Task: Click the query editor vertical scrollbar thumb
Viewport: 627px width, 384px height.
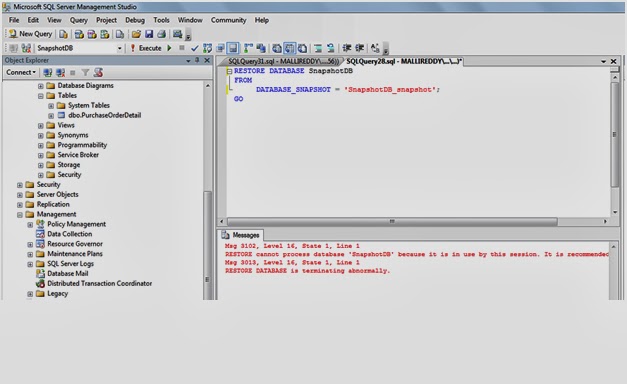Action: point(615,134)
